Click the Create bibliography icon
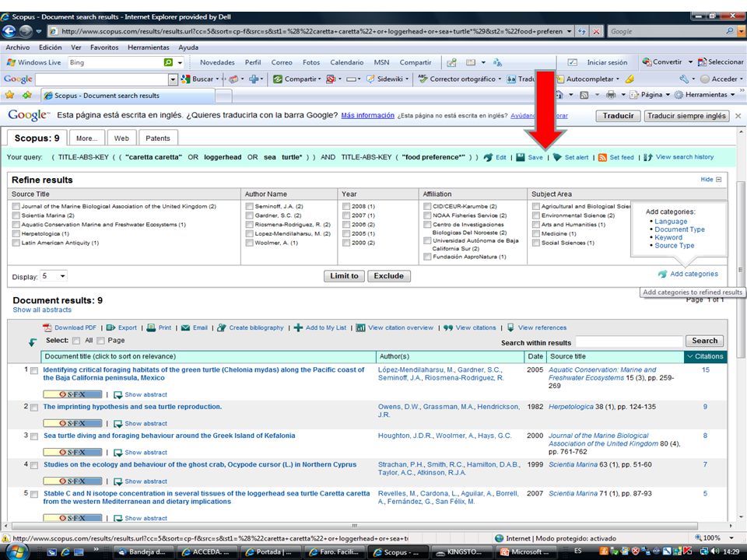 tap(222, 327)
